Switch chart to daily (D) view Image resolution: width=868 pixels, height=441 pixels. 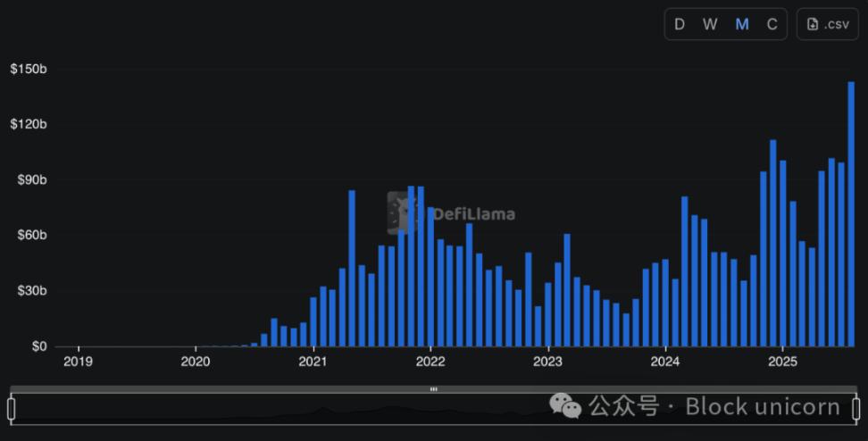pos(680,24)
